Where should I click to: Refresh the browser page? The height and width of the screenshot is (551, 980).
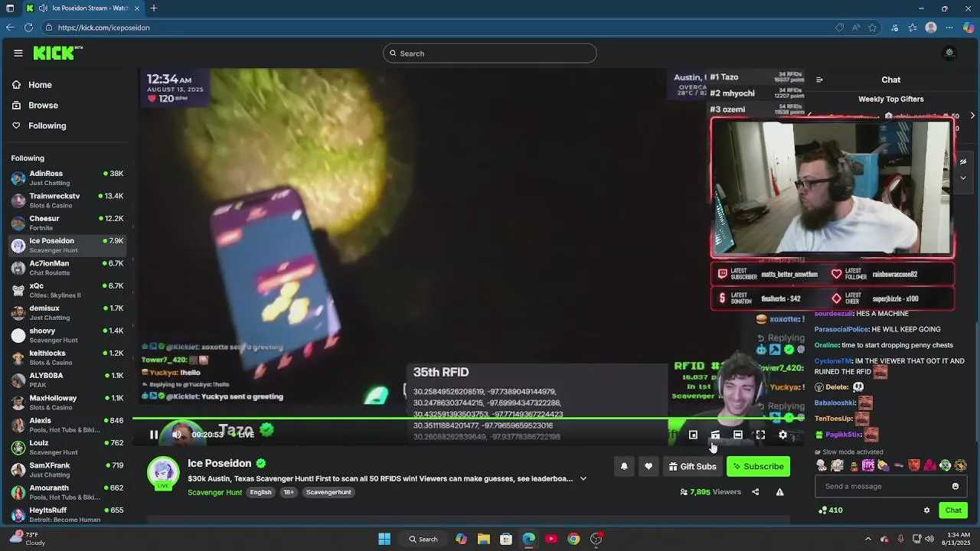click(28, 28)
